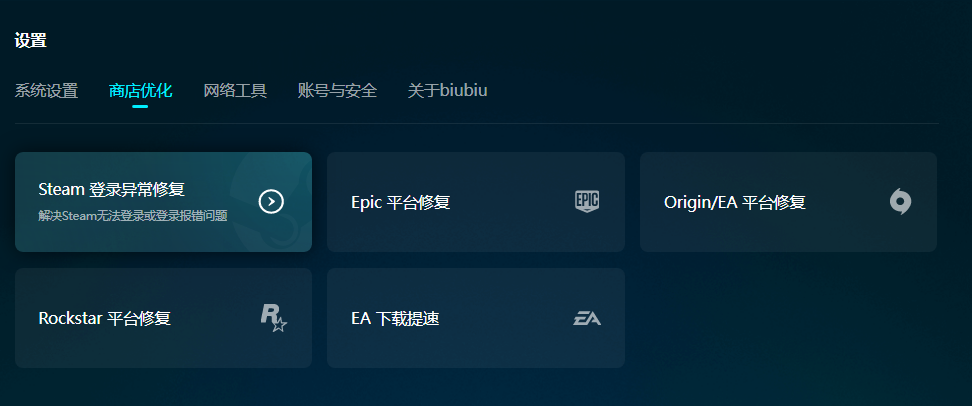Click the Steam 登录异常修复 title
The width and height of the screenshot is (972, 406).
(111, 189)
